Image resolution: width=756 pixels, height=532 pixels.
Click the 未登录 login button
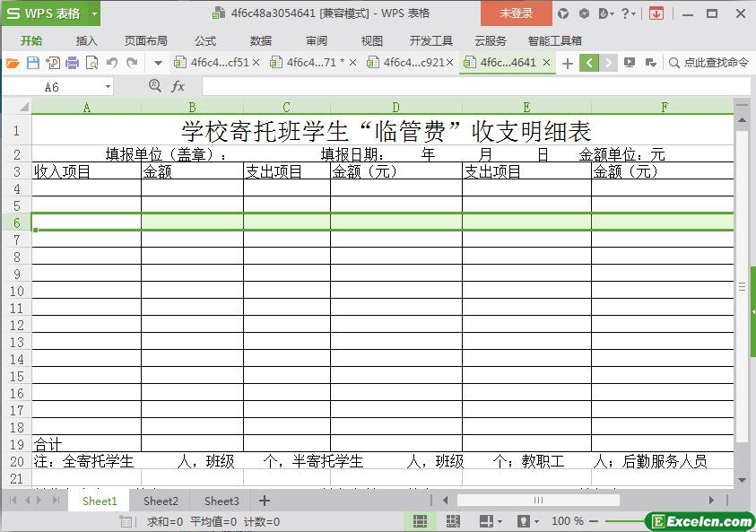pos(516,13)
